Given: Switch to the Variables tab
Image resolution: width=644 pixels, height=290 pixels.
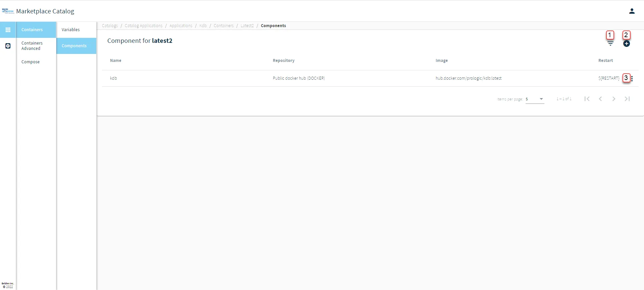Looking at the screenshot, I should pos(76,30).
